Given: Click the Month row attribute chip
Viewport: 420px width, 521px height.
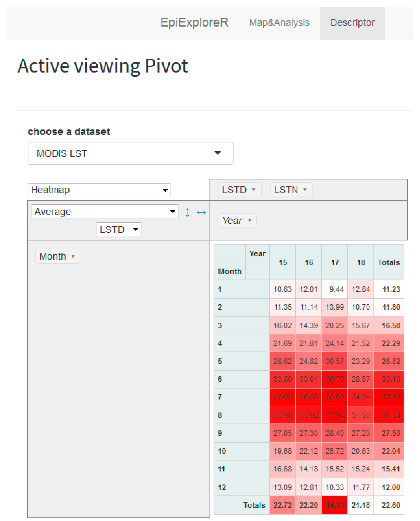Looking at the screenshot, I should tap(53, 256).
